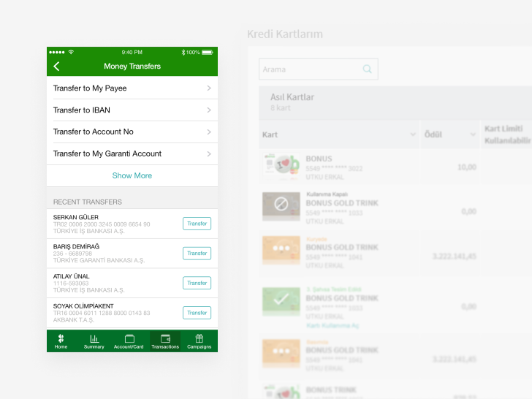532x399 pixels.
Task: Click the Kullanıma Kapalı blocked card thumbnail
Action: pos(281,206)
